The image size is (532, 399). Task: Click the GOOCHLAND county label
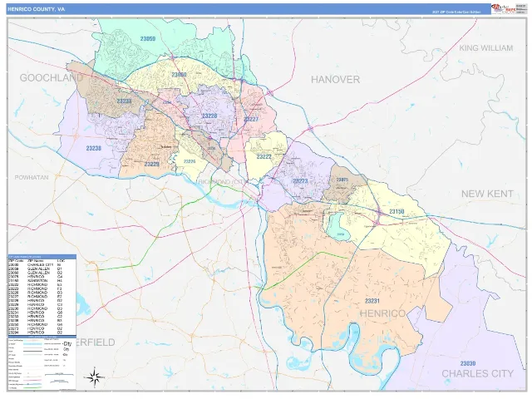[x=52, y=78]
